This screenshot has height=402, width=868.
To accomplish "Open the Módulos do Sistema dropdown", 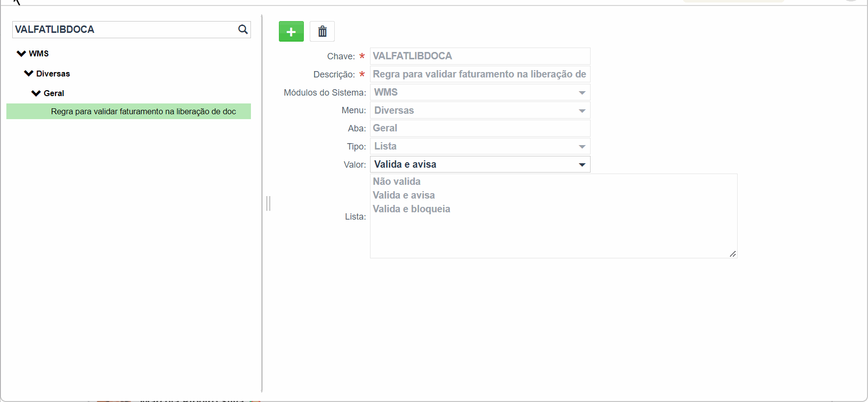I will click(x=480, y=92).
